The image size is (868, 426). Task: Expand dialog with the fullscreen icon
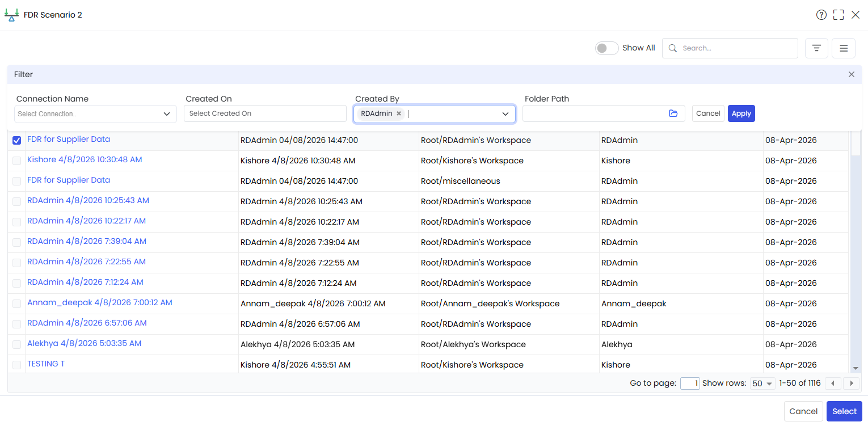coord(838,15)
